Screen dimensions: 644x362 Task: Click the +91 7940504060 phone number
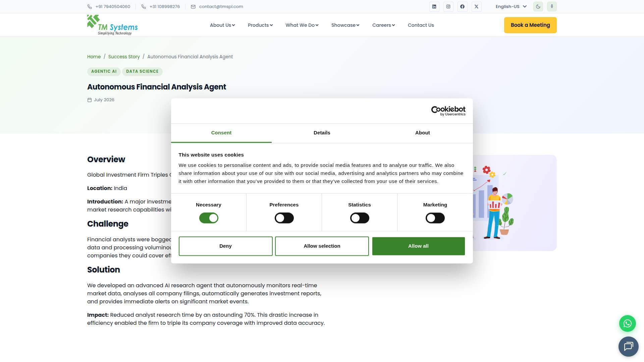click(113, 7)
